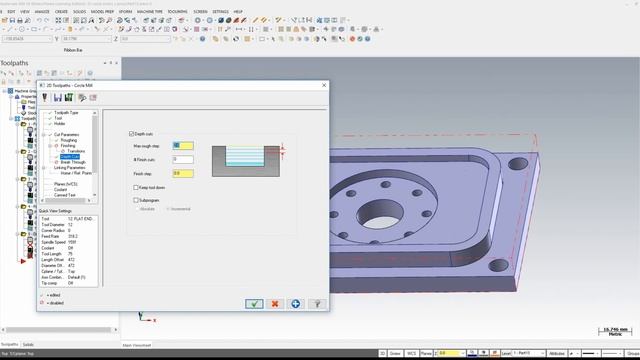Click the pink square icon in second toolbar row

[x=197, y=29]
